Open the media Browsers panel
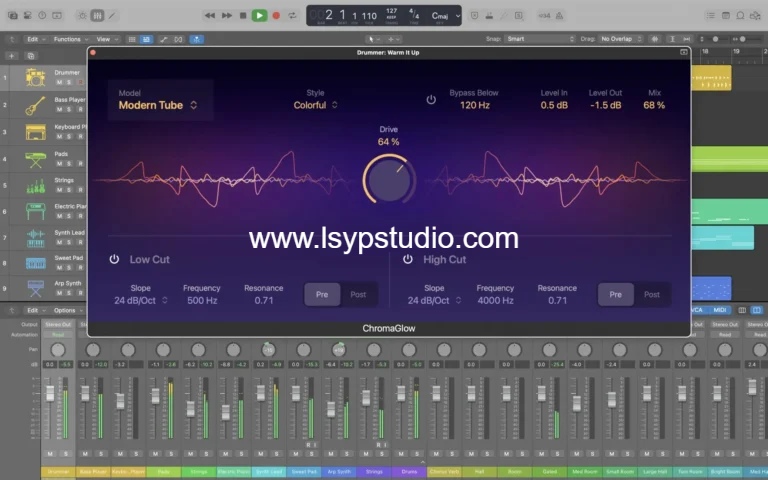 click(756, 16)
